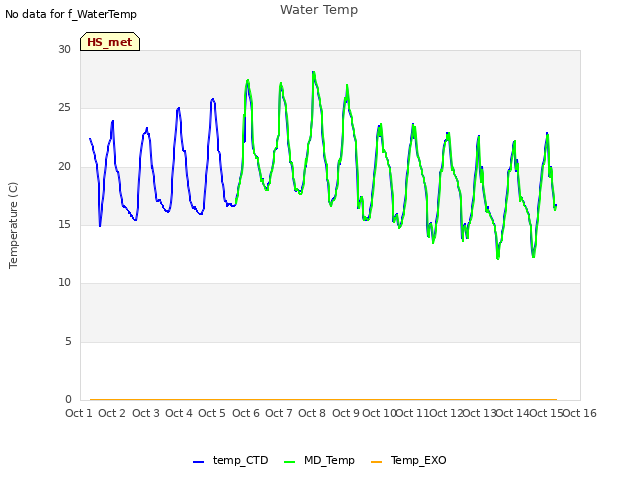Click the Temperature (C) axis title

click(13, 225)
